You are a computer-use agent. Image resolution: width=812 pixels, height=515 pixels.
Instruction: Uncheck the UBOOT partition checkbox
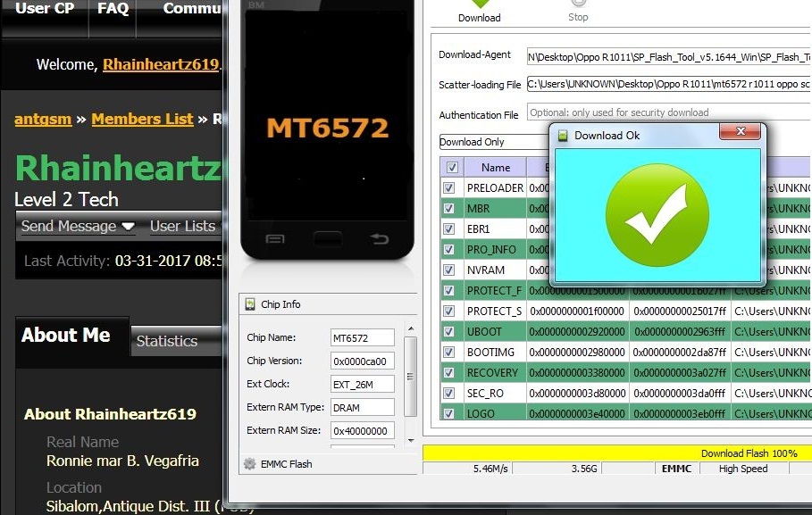(449, 332)
